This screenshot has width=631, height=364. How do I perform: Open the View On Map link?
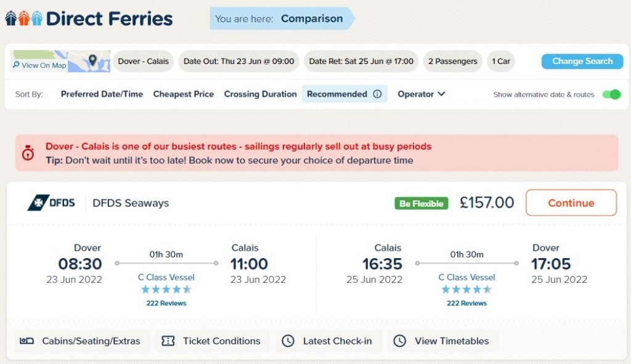[x=39, y=65]
